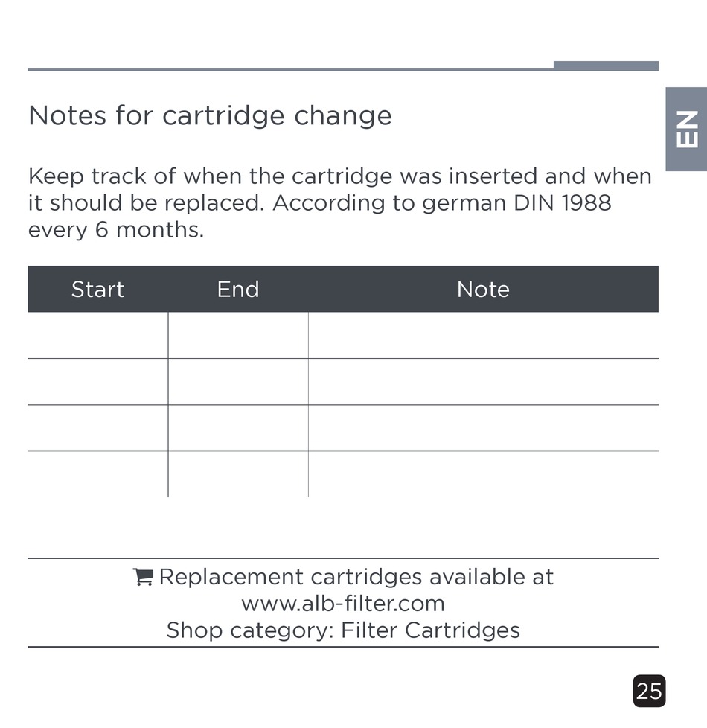
Task: Open the www.alb-filter.com link
Action: click(x=343, y=604)
